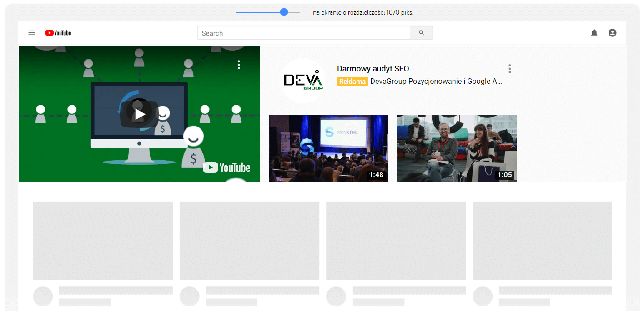
Task: Click the YouTube logo in header
Action: tap(58, 33)
